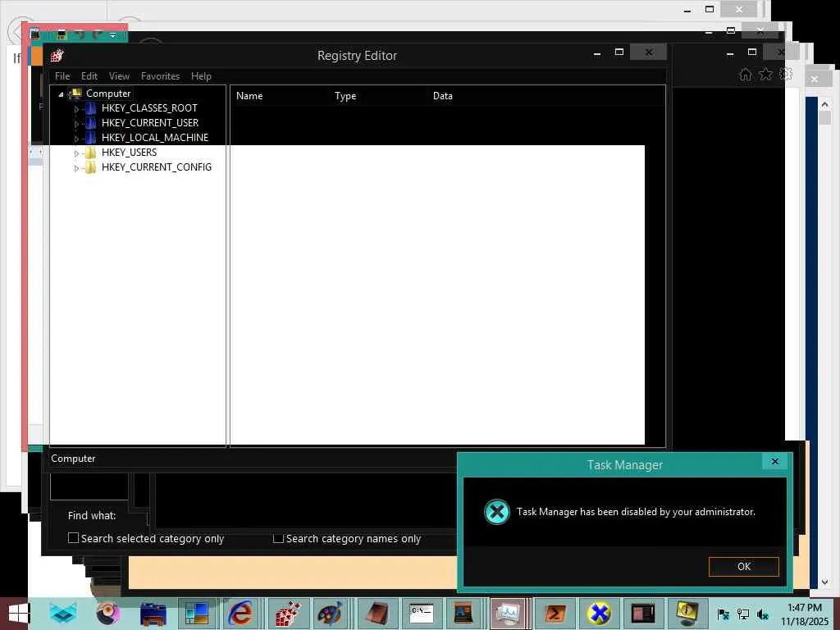Open the blue desk taskbar icon
Screen dimensions: 840x630
153,614
